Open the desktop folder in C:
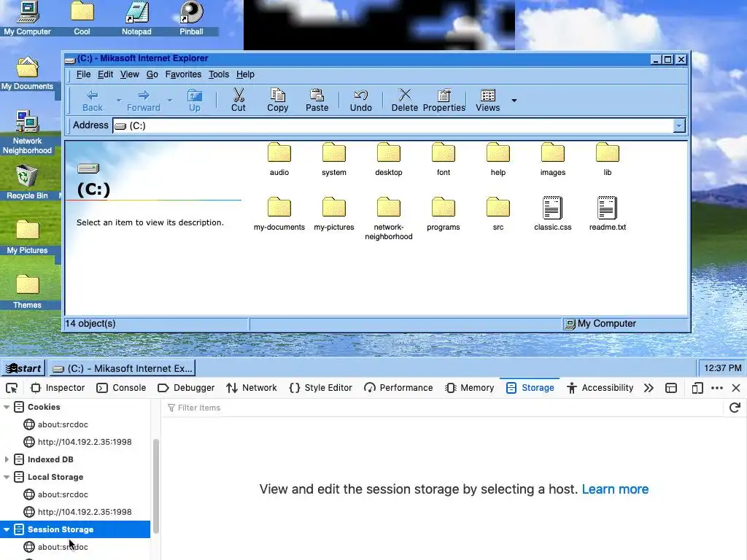 click(389, 160)
